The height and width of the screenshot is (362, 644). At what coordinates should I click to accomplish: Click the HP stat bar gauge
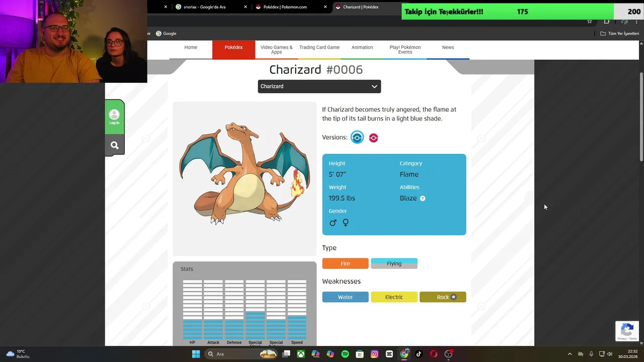click(x=192, y=310)
